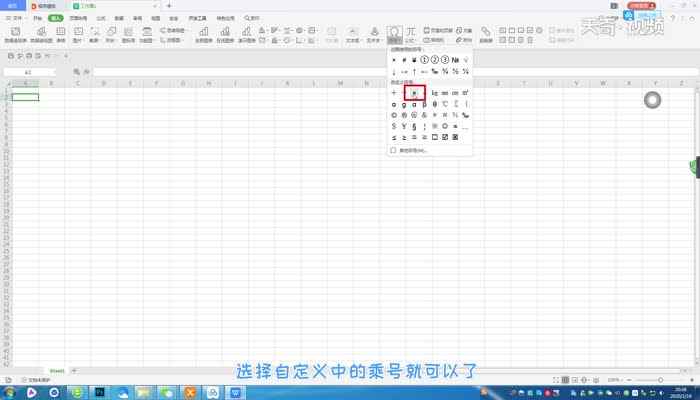Click the Windows Start button

[8, 392]
